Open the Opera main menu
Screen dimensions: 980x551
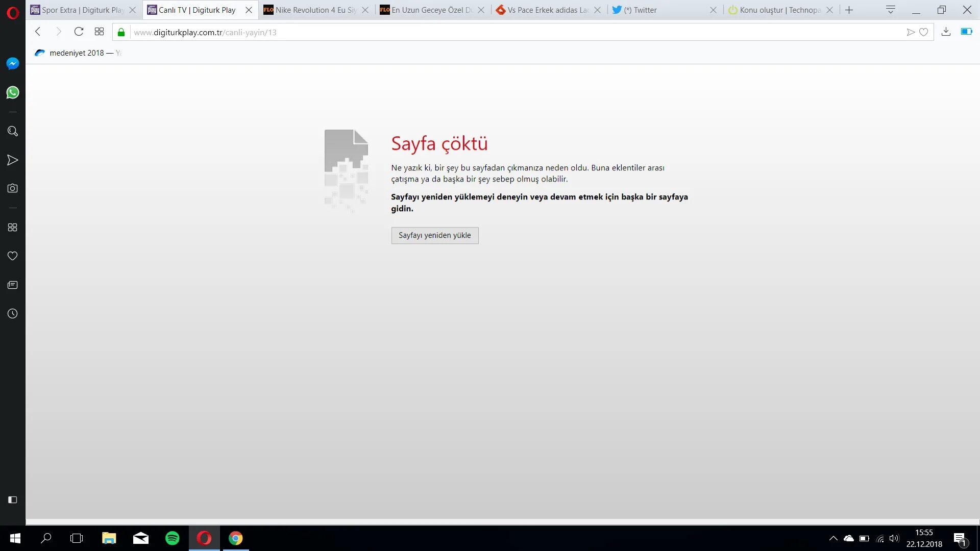[x=13, y=12]
